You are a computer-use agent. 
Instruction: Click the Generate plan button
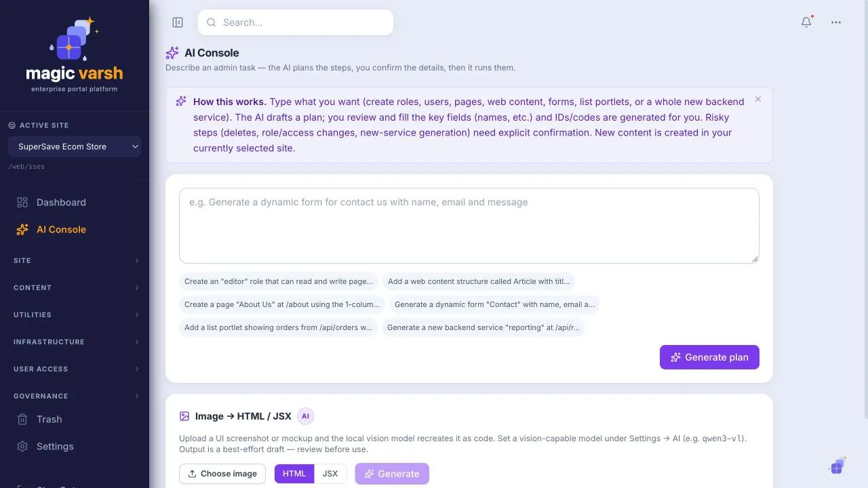pyautogui.click(x=709, y=357)
